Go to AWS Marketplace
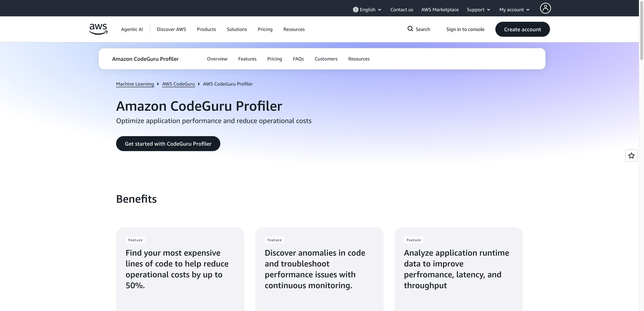 [x=440, y=10]
